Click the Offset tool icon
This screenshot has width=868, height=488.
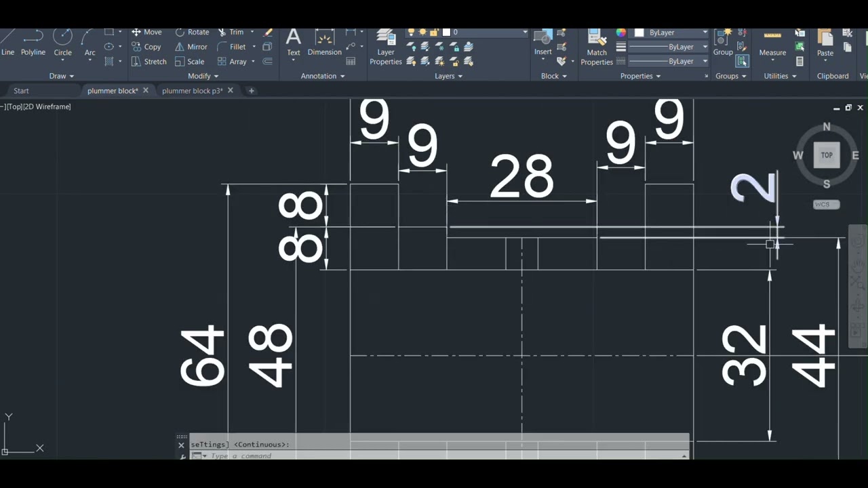(268, 62)
